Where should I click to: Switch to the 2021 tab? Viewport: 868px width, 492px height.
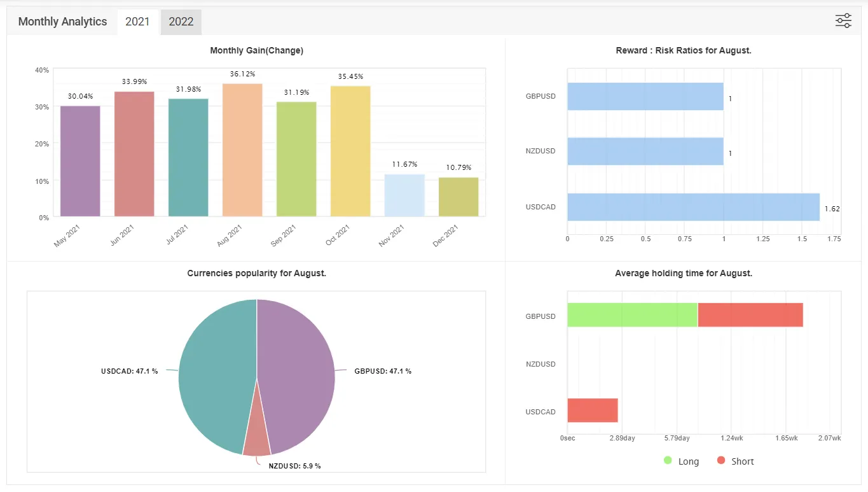pyautogui.click(x=137, y=22)
